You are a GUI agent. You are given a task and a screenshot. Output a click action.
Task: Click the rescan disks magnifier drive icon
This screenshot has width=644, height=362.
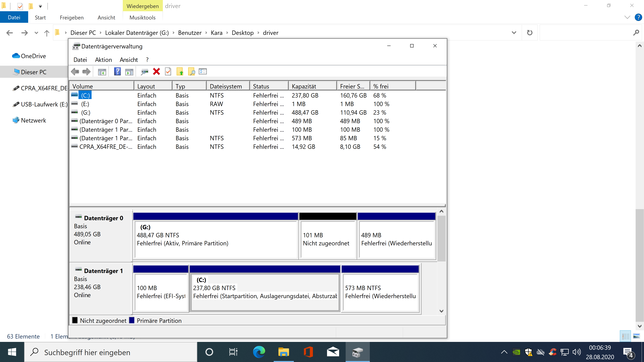[145, 72]
